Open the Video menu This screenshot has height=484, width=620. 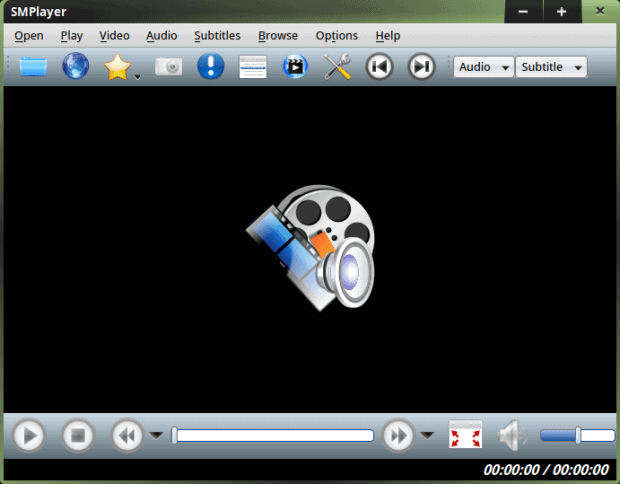(114, 36)
